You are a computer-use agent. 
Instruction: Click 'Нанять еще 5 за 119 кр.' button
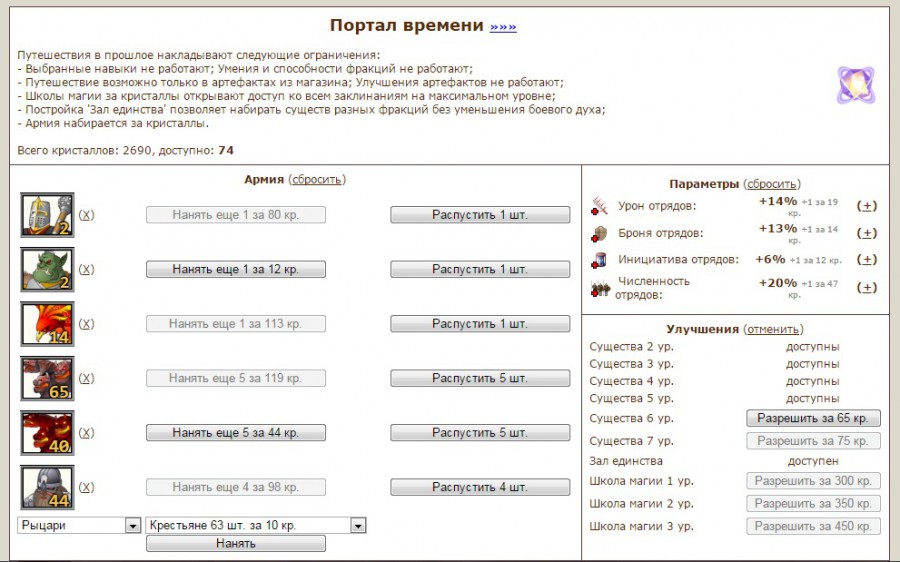point(236,378)
